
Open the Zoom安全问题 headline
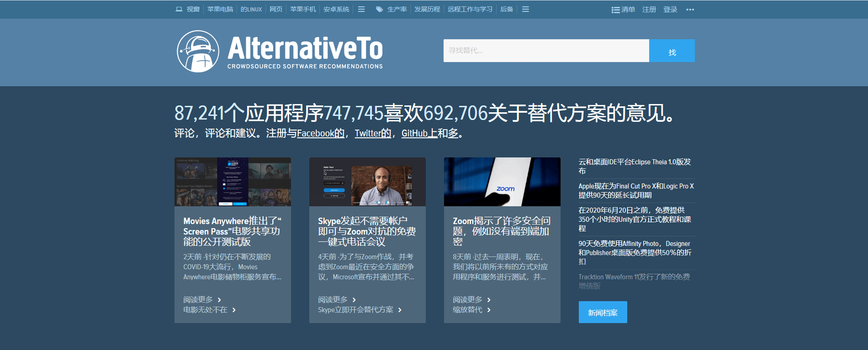(502, 231)
